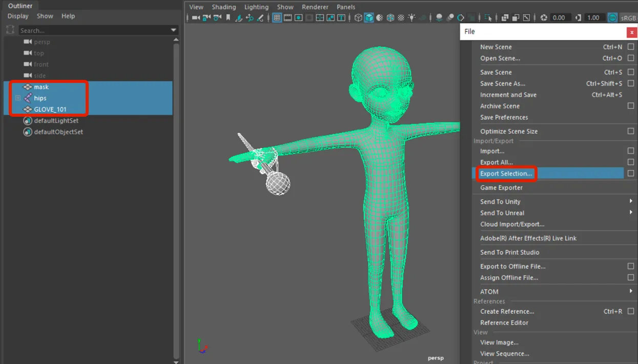Open the Outliner Display menu

pyautogui.click(x=18, y=16)
